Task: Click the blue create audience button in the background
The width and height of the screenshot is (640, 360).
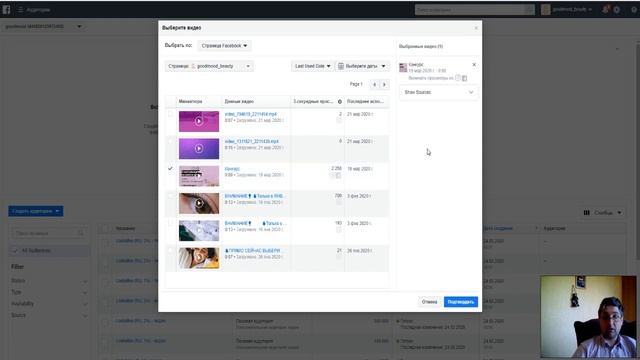Action: point(36,211)
